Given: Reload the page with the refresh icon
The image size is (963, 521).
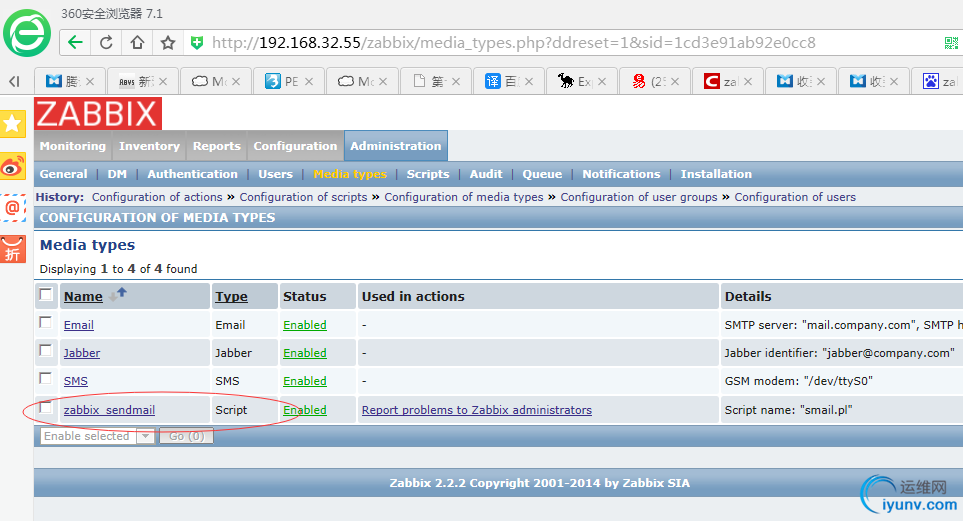Looking at the screenshot, I should (106, 42).
